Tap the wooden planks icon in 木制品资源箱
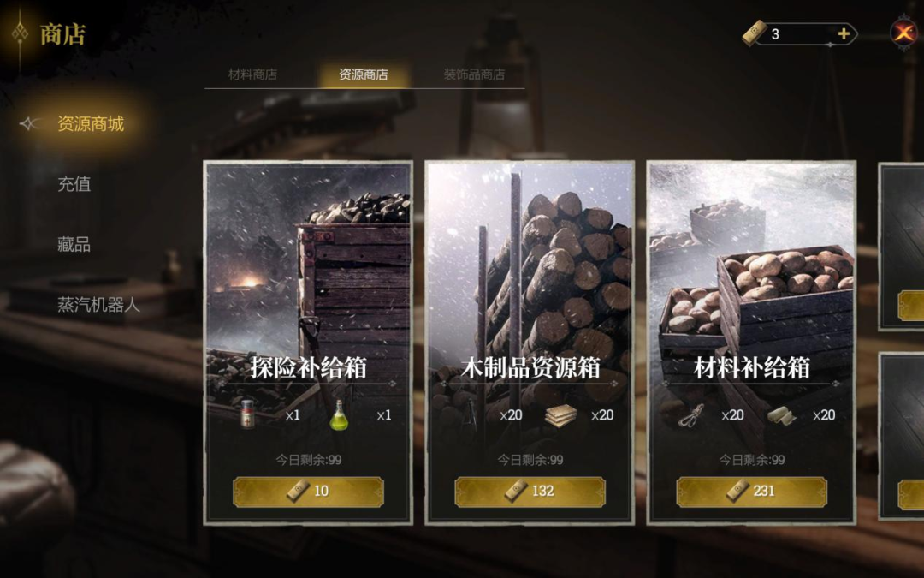The width and height of the screenshot is (924, 578). (560, 415)
